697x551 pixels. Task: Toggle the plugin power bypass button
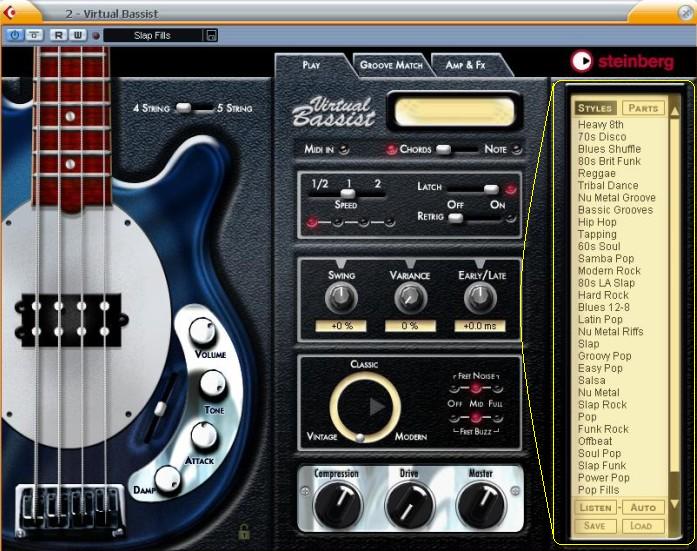[x=15, y=35]
